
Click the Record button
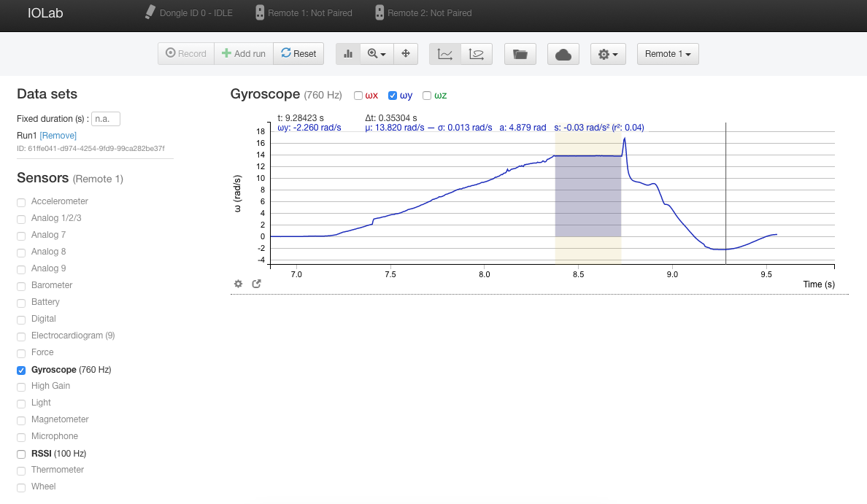tap(186, 53)
